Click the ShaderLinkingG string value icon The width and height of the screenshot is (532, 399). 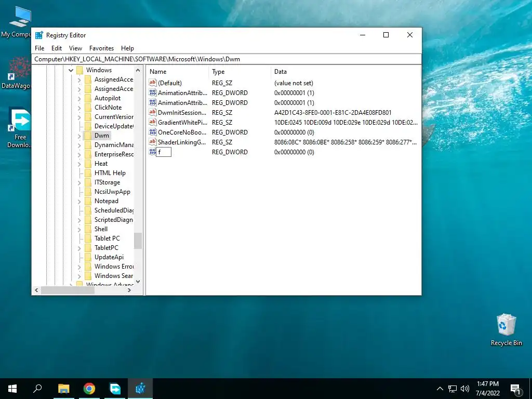(x=153, y=142)
